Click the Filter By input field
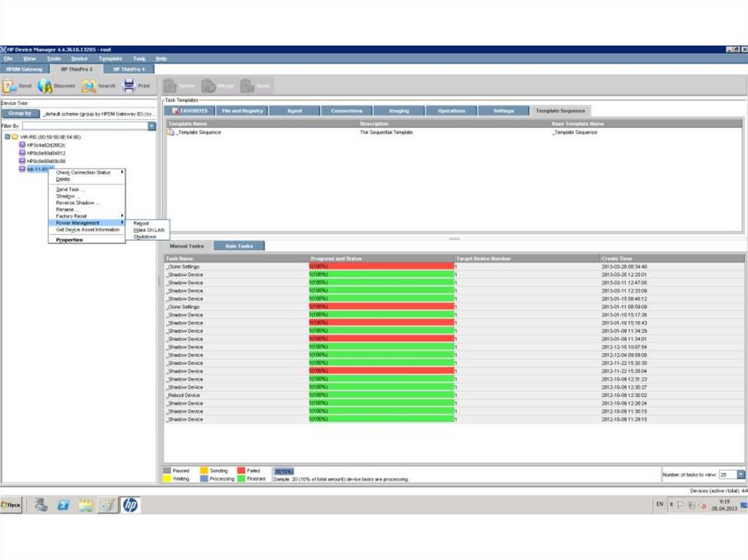This screenshot has width=748, height=560. coord(85,126)
